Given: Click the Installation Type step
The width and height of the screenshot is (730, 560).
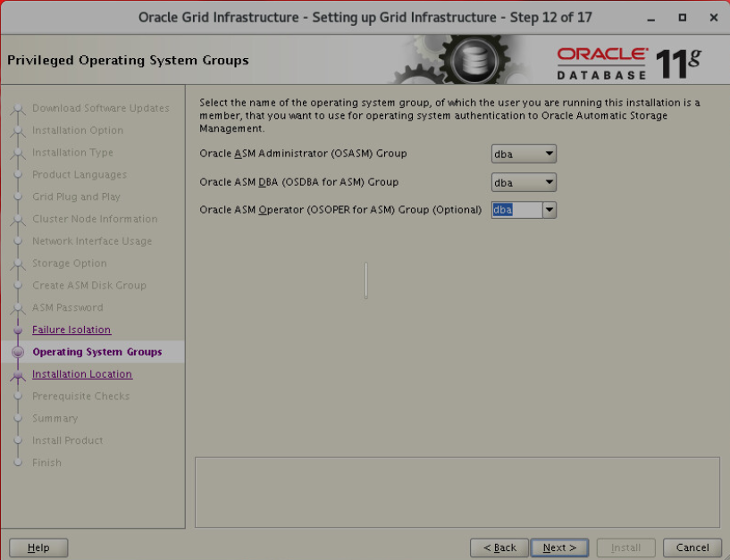Looking at the screenshot, I should [72, 152].
